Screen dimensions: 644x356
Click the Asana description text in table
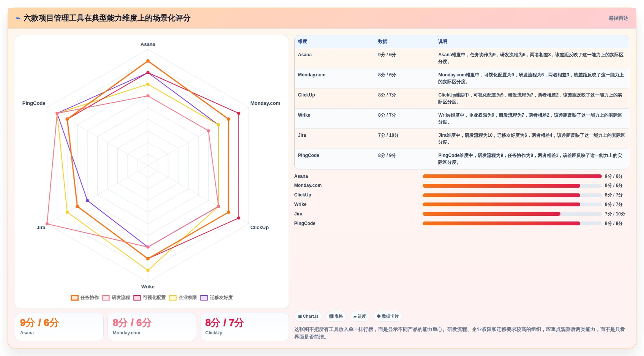tap(531, 58)
